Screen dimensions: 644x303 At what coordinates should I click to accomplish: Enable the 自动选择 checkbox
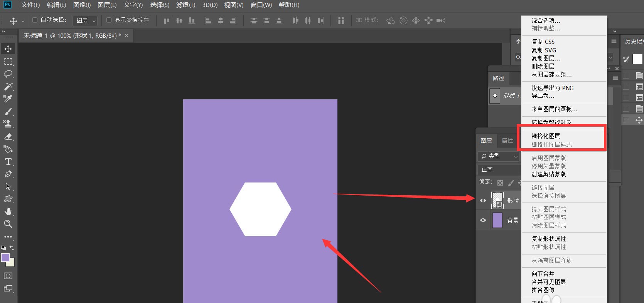click(x=35, y=20)
